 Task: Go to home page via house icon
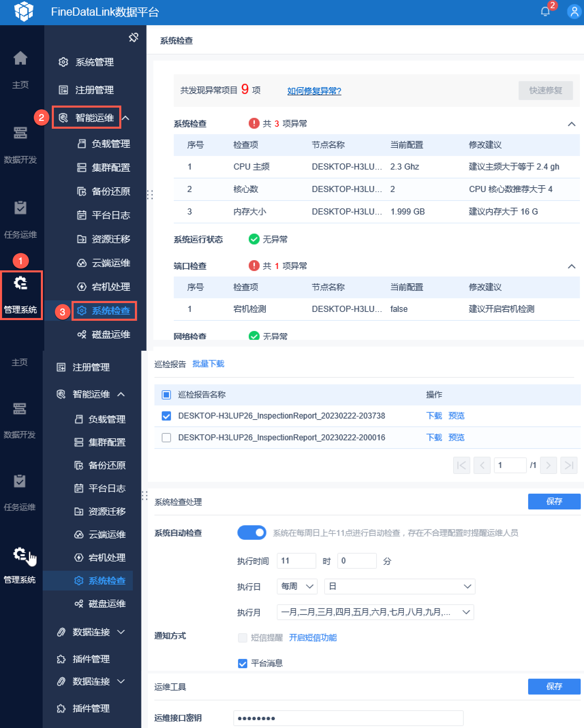point(20,58)
